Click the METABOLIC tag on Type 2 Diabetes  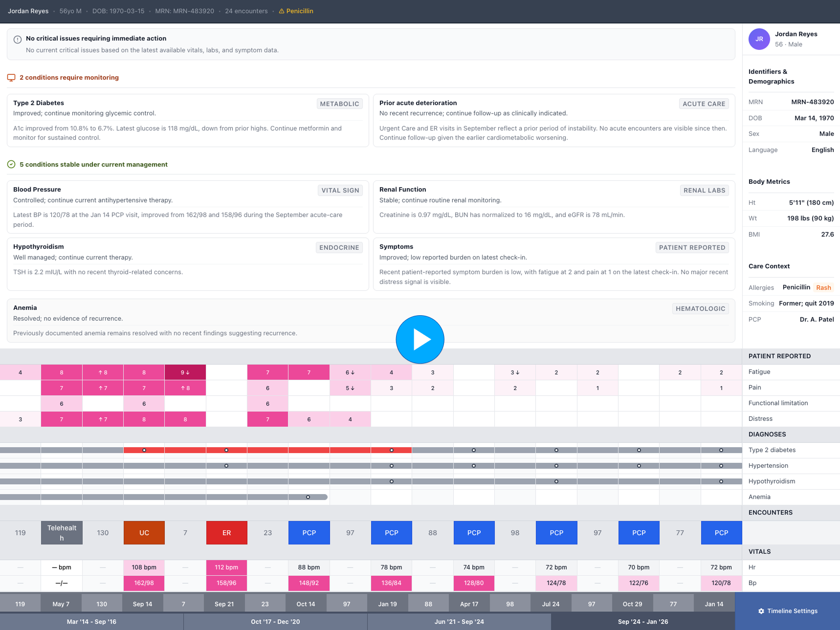(339, 104)
